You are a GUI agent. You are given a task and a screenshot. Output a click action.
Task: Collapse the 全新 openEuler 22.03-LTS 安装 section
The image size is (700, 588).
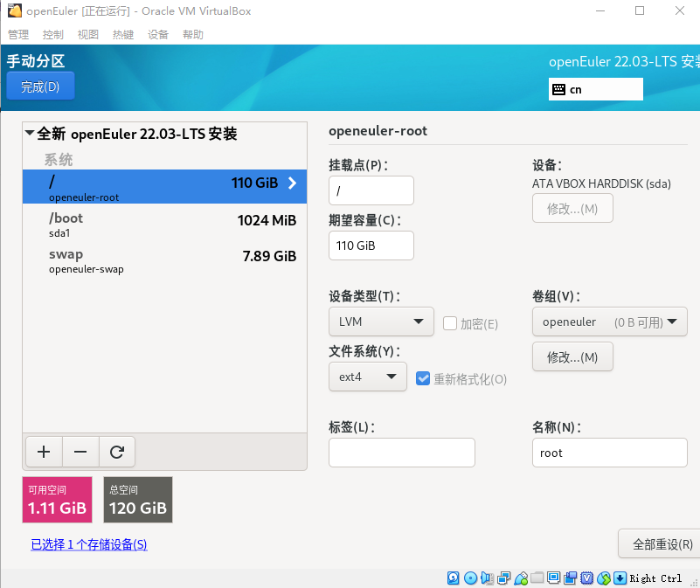31,134
